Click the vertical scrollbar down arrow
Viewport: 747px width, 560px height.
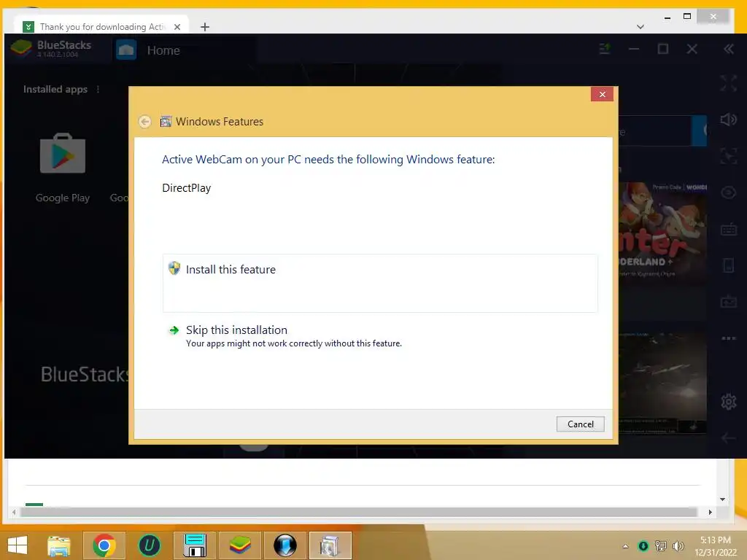[723, 499]
